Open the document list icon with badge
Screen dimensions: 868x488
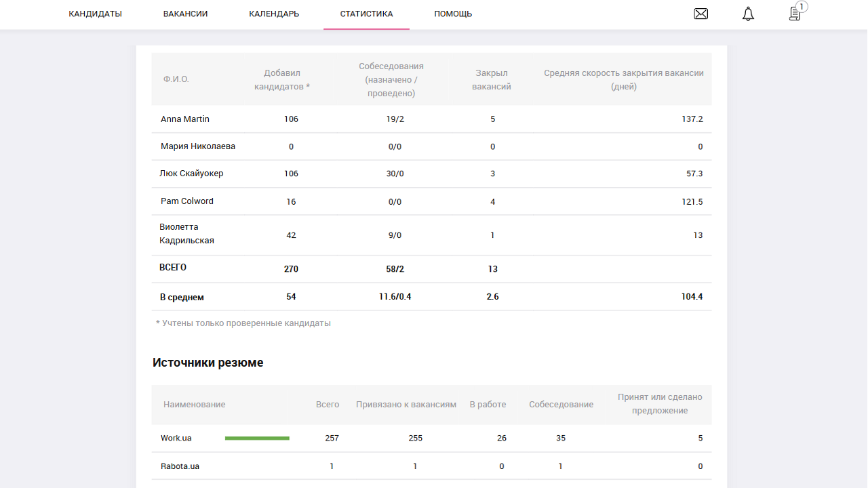coord(795,14)
